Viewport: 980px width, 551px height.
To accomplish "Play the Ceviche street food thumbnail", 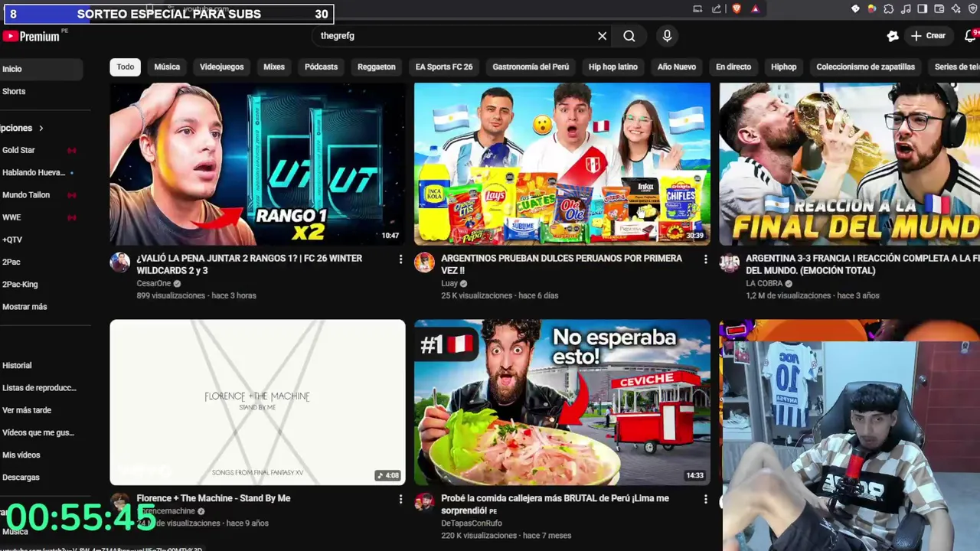I will pos(562,403).
